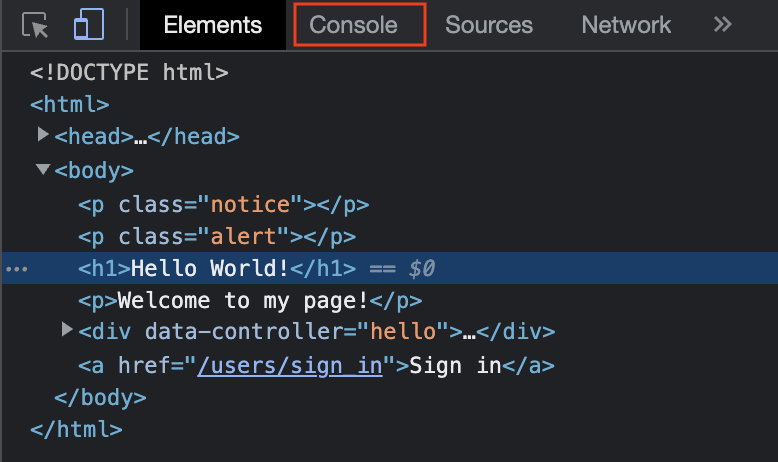Expand the div data-controller hello node
This screenshot has height=462, width=778.
[67, 329]
